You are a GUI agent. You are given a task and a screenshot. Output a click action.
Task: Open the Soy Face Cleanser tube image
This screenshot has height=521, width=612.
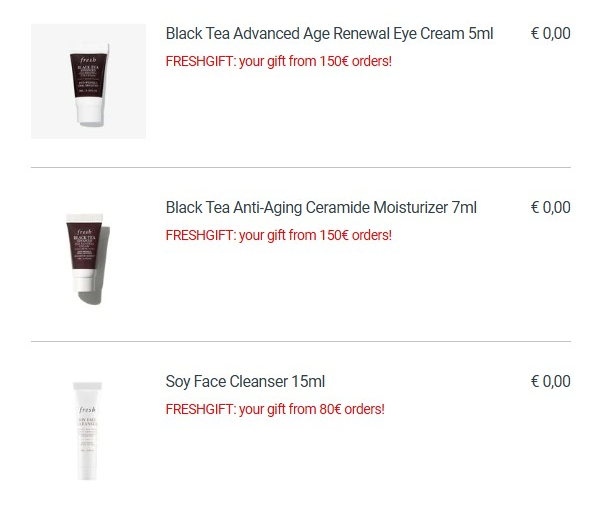click(87, 431)
